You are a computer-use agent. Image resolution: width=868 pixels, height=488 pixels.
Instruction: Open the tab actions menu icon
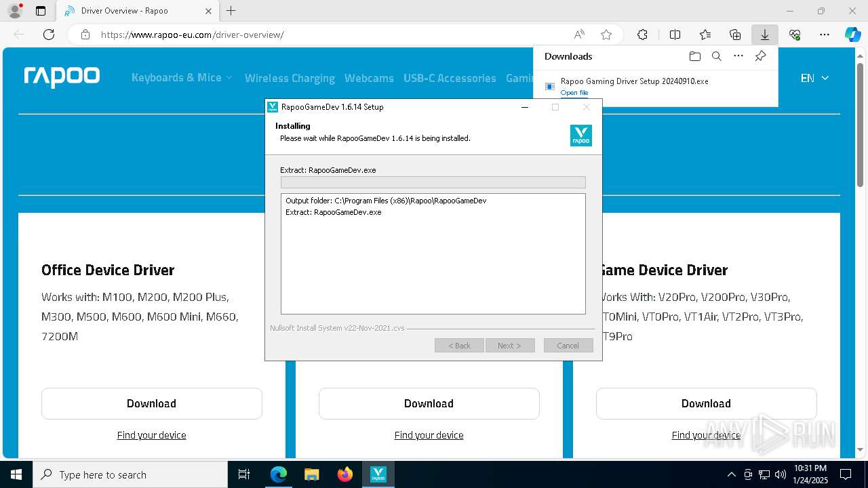[41, 11]
